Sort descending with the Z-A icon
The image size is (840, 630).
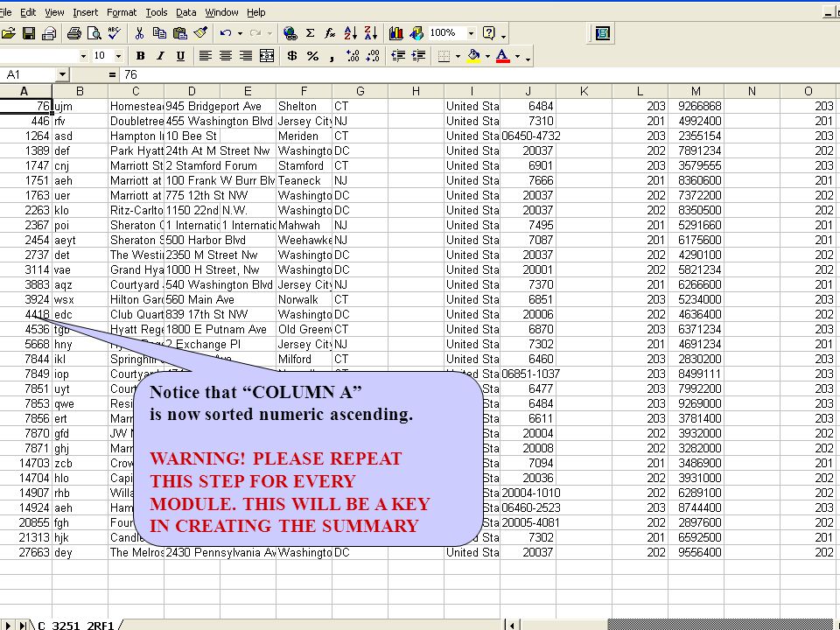point(371,34)
